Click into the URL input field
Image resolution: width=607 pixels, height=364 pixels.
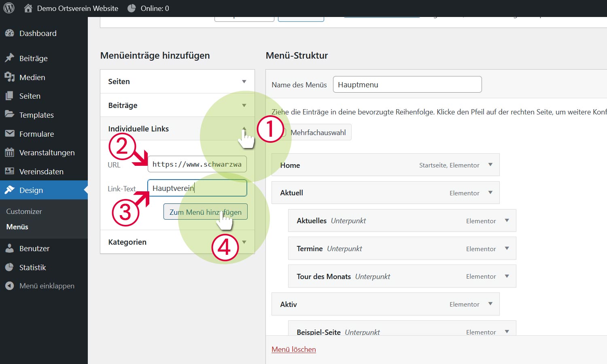(x=197, y=164)
